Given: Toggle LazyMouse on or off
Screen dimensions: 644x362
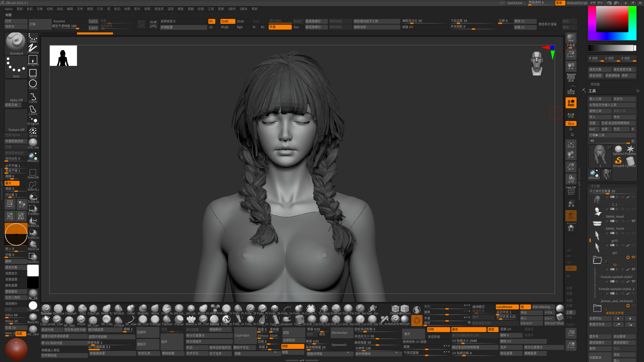Looking at the screenshot, I should [507, 307].
